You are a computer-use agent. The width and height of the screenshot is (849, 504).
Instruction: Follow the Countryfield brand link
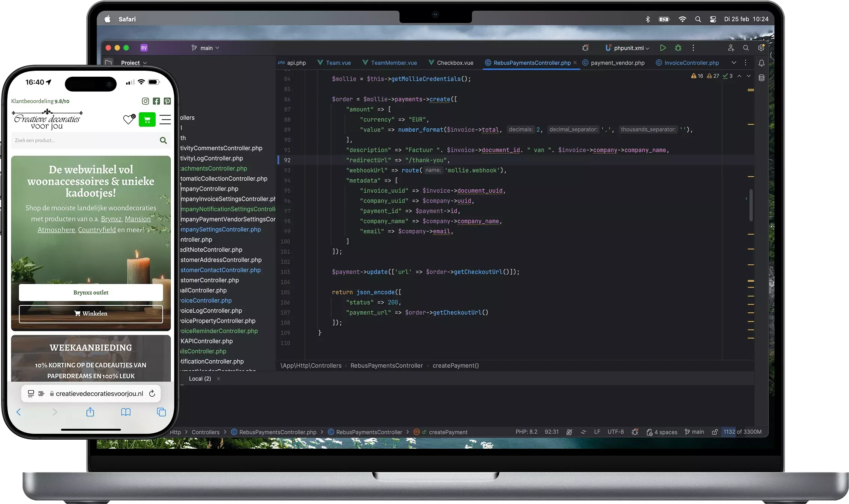tap(97, 230)
